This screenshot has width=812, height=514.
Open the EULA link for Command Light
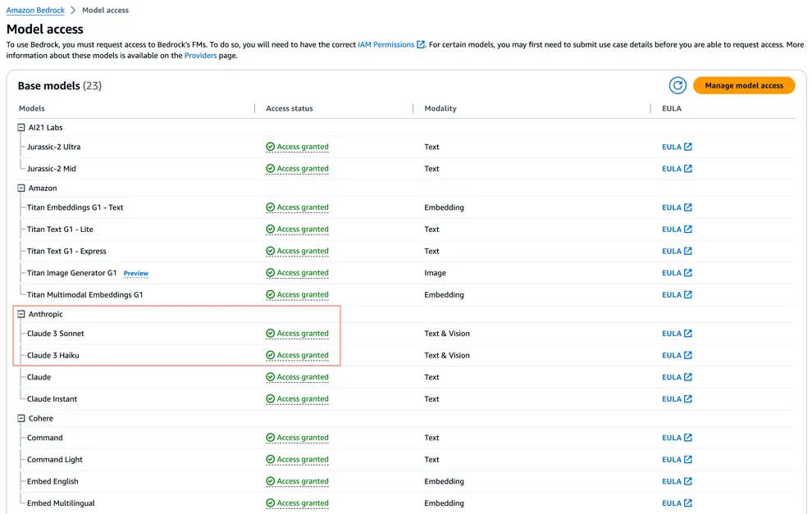coord(677,460)
